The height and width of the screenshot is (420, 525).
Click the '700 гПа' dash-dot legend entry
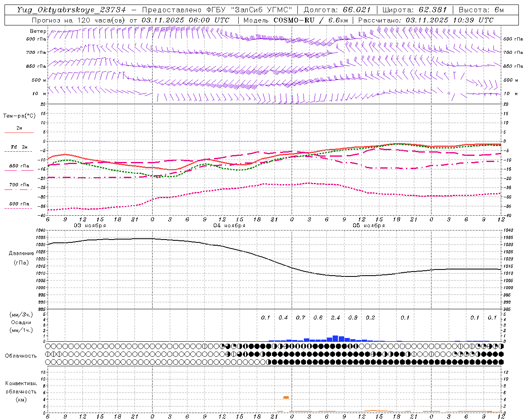[x=19, y=185]
